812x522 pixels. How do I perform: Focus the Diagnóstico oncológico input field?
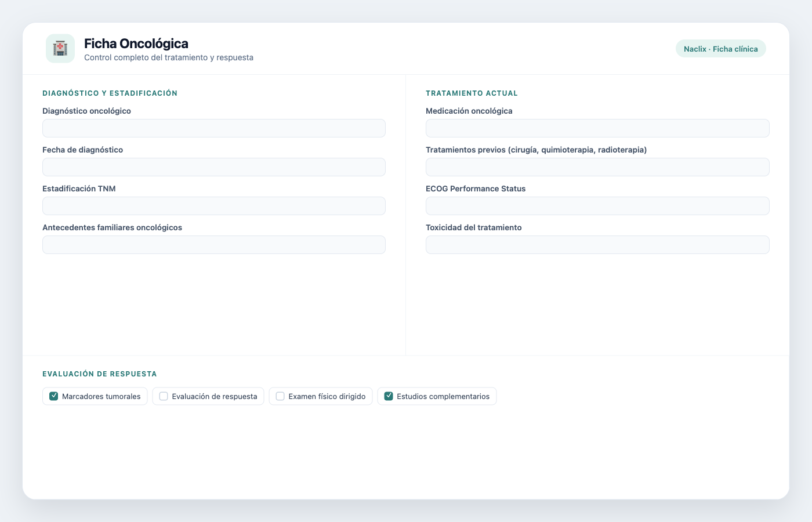[x=214, y=128]
